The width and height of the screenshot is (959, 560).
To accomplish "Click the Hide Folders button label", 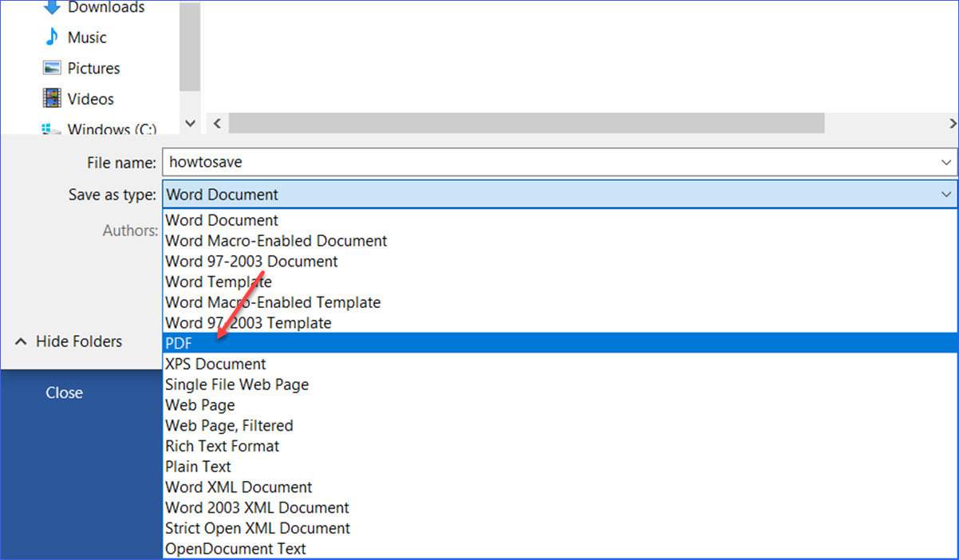I will coord(79,341).
